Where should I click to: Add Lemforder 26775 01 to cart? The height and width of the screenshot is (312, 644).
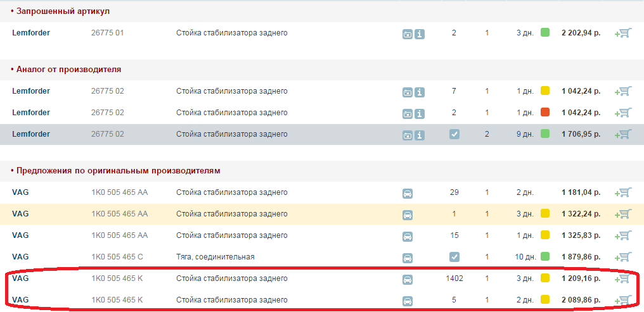622,34
